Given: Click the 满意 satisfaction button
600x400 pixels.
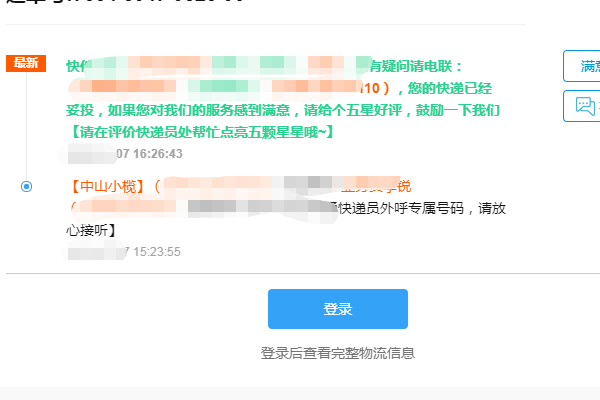Looking at the screenshot, I should [x=582, y=66].
